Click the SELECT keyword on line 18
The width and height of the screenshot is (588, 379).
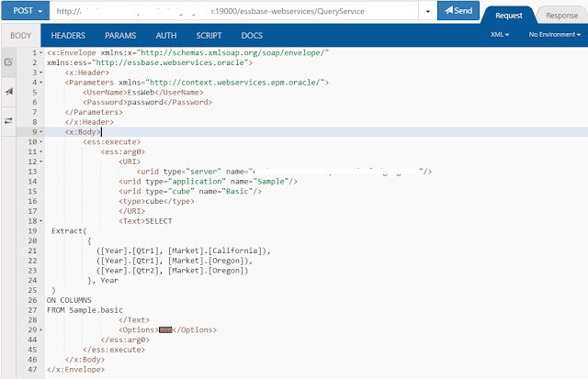click(x=159, y=221)
